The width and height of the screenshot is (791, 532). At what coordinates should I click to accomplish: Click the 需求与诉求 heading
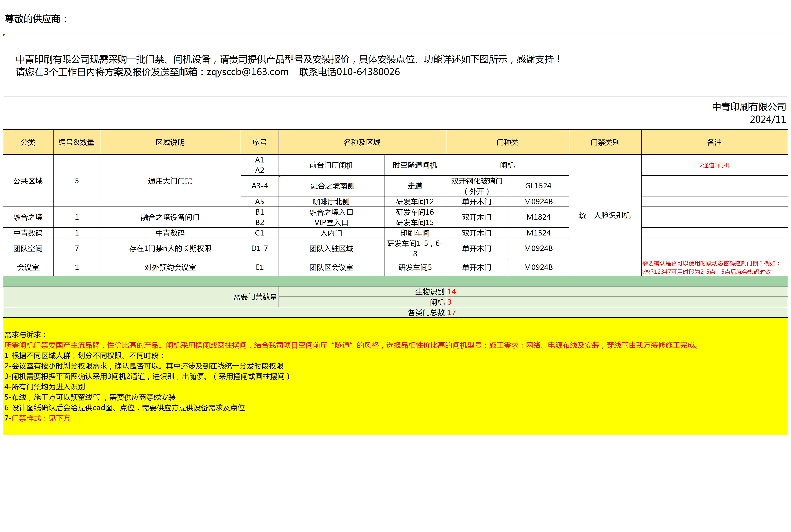pos(26,335)
